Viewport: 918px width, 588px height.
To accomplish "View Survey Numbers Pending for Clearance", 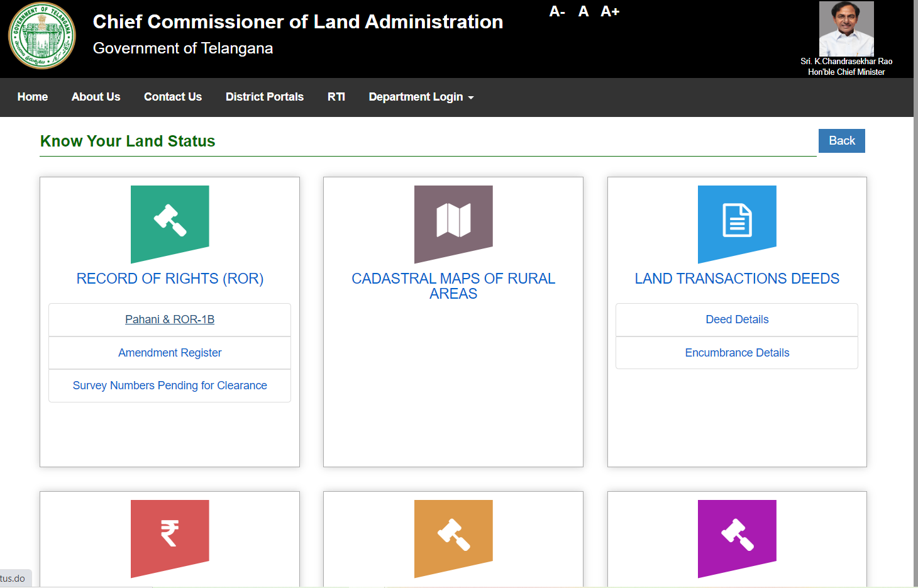I will pyautogui.click(x=170, y=386).
